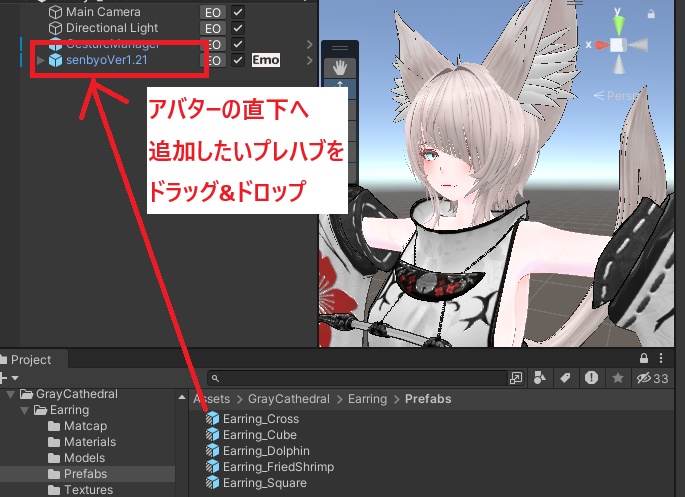Click the Earring_Cube prefab icon

point(212,435)
